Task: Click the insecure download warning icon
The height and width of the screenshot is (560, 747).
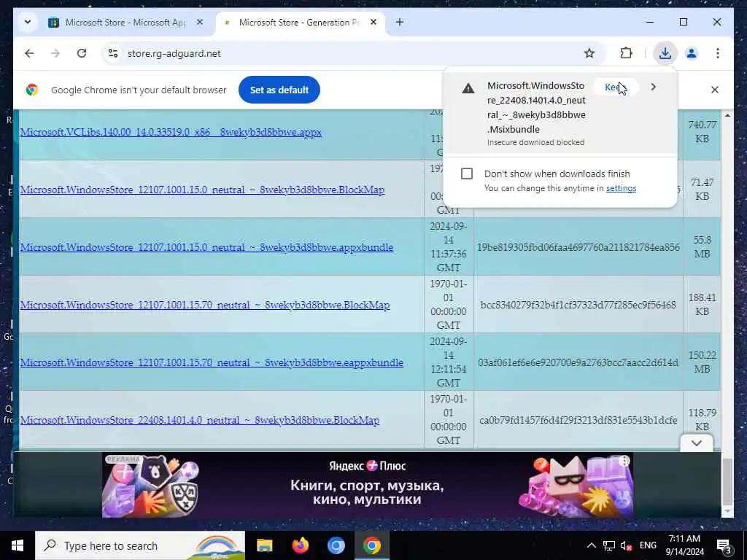Action: click(468, 88)
